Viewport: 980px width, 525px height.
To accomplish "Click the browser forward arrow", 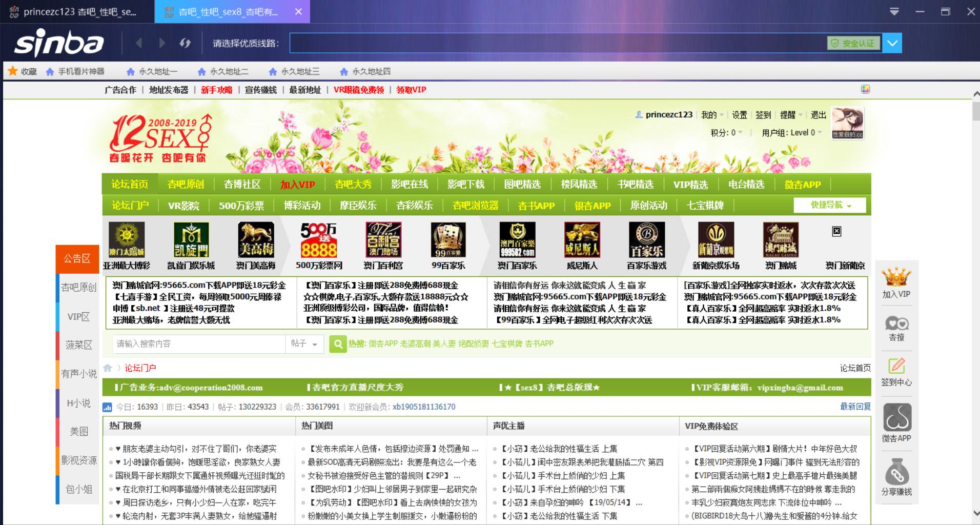I will tap(162, 43).
